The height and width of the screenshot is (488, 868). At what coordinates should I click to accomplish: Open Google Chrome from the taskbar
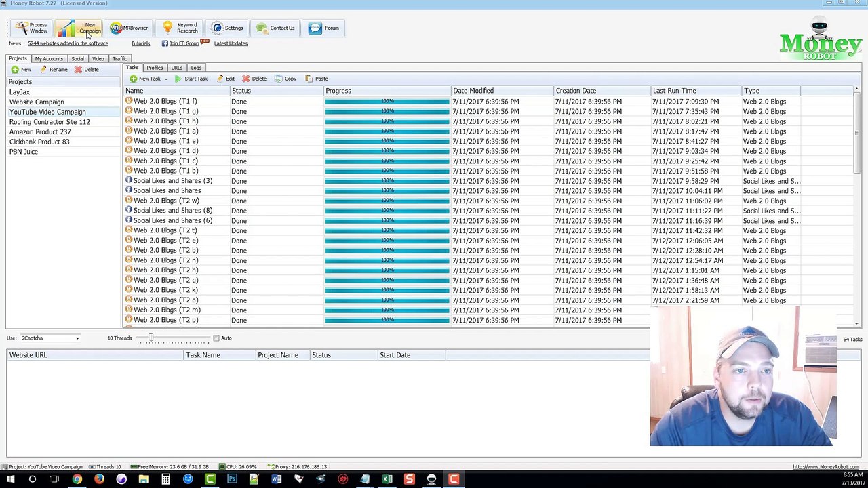[77, 479]
